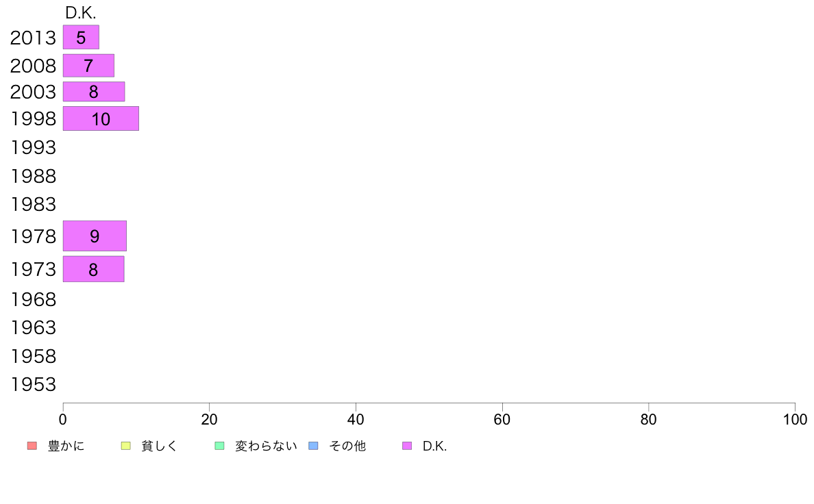Viewport: 814px width, 504px height.
Task: Click the yellow 貧しく legend swatch
Action: [125, 446]
